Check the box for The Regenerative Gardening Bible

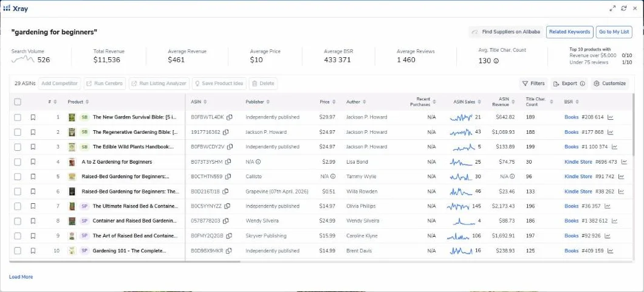coord(18,132)
